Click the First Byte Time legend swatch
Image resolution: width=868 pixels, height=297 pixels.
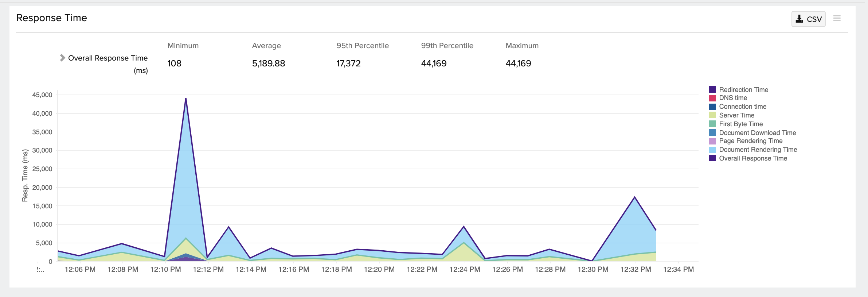tap(712, 124)
